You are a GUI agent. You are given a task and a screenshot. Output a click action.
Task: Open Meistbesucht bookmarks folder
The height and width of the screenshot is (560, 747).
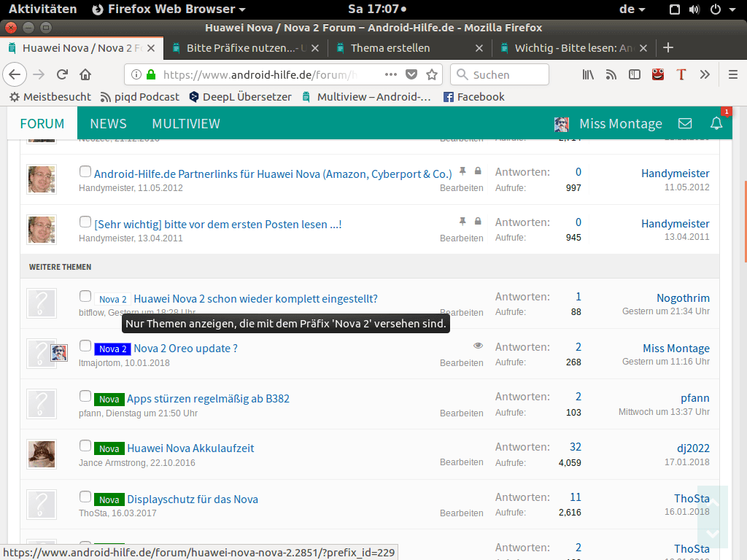point(50,97)
